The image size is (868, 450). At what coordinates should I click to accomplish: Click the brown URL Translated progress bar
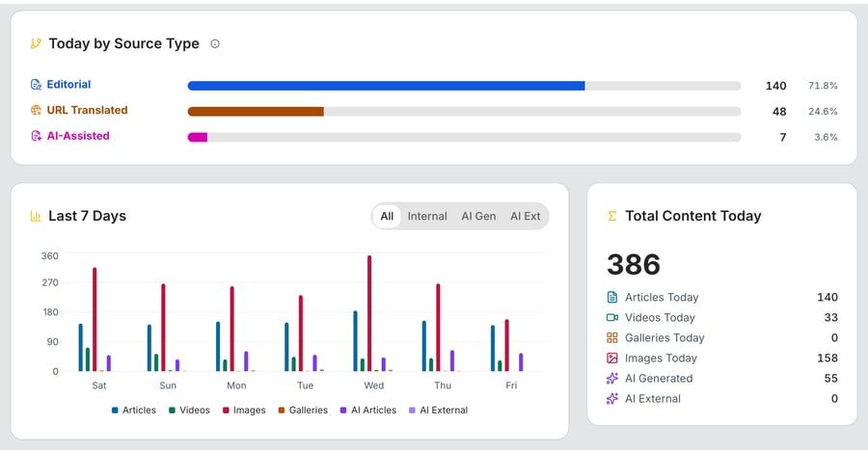click(256, 112)
